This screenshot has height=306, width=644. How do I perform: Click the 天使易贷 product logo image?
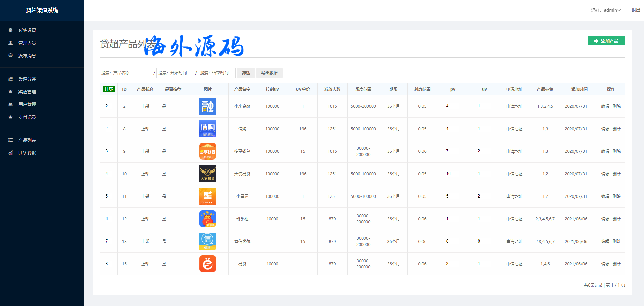tap(207, 174)
